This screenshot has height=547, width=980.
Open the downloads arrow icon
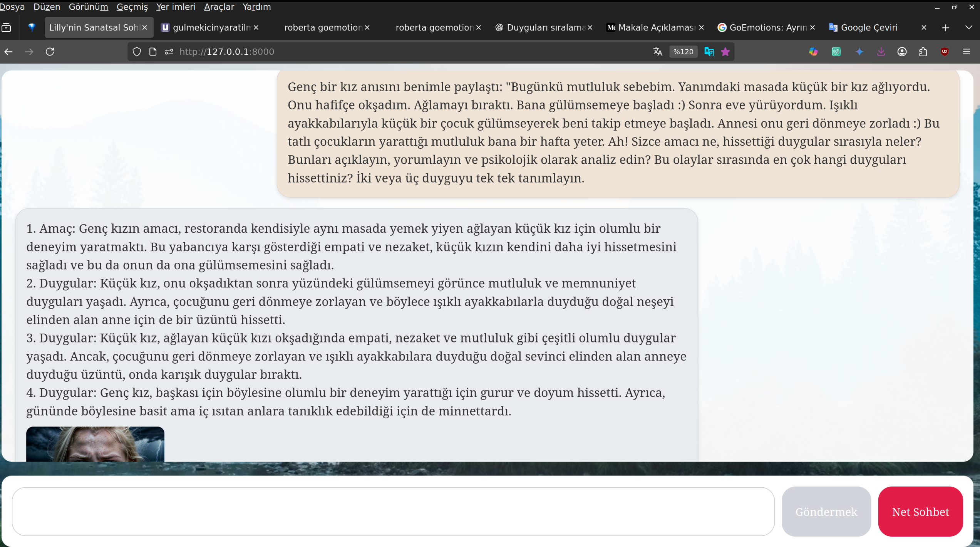(x=881, y=52)
